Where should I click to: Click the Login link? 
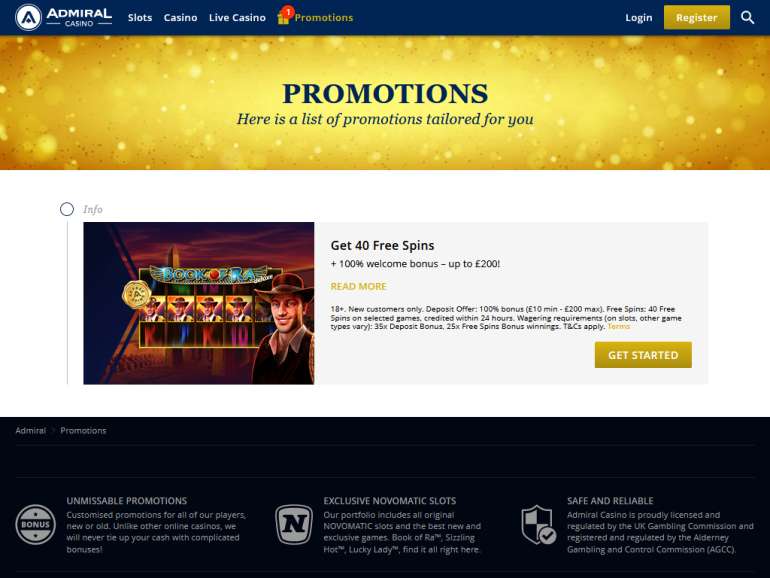tap(638, 18)
